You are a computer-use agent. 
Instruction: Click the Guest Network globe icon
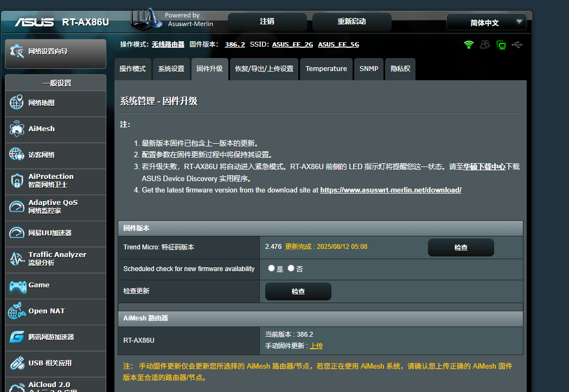pos(17,155)
